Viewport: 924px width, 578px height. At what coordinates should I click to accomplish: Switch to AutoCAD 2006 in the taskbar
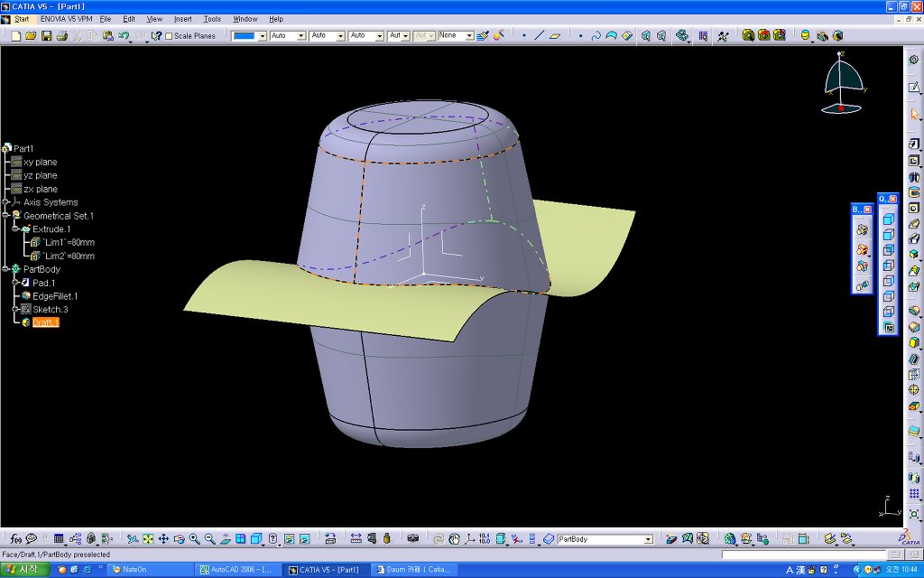pyautogui.click(x=238, y=570)
